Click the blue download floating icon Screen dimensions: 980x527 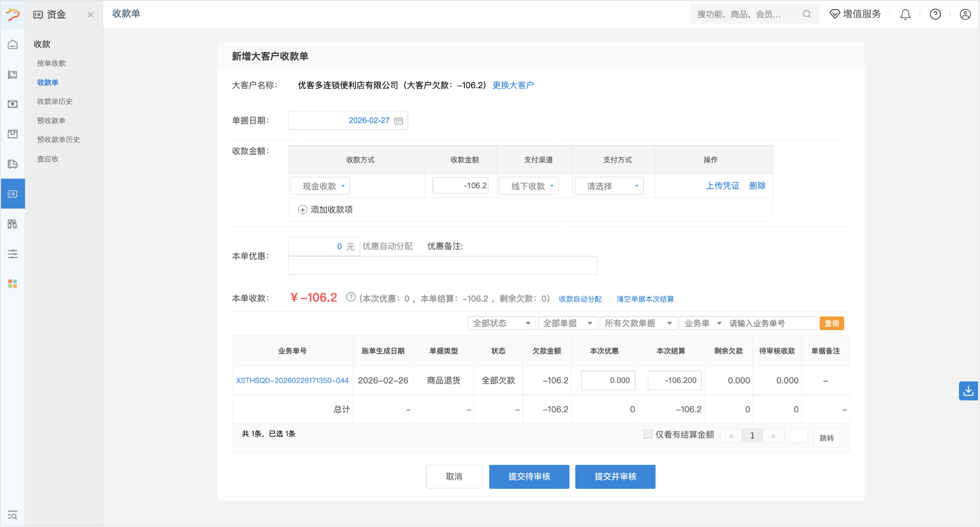[968, 391]
